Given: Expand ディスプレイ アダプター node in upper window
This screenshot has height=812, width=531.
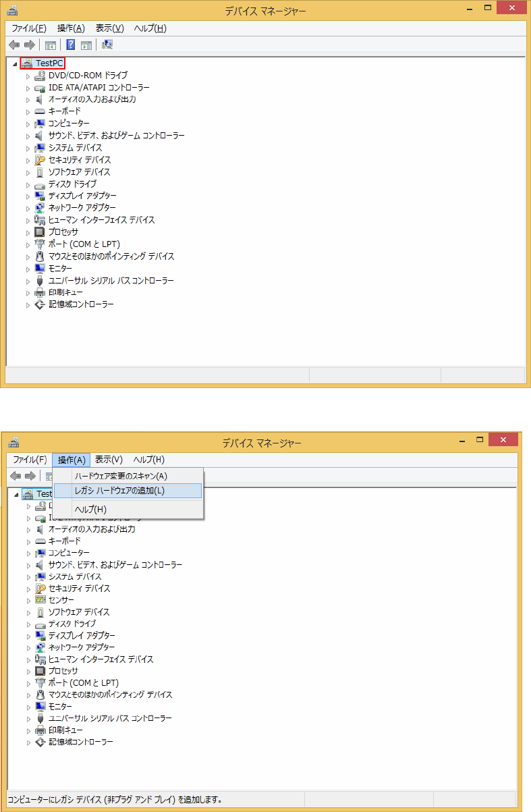Looking at the screenshot, I should [28, 196].
